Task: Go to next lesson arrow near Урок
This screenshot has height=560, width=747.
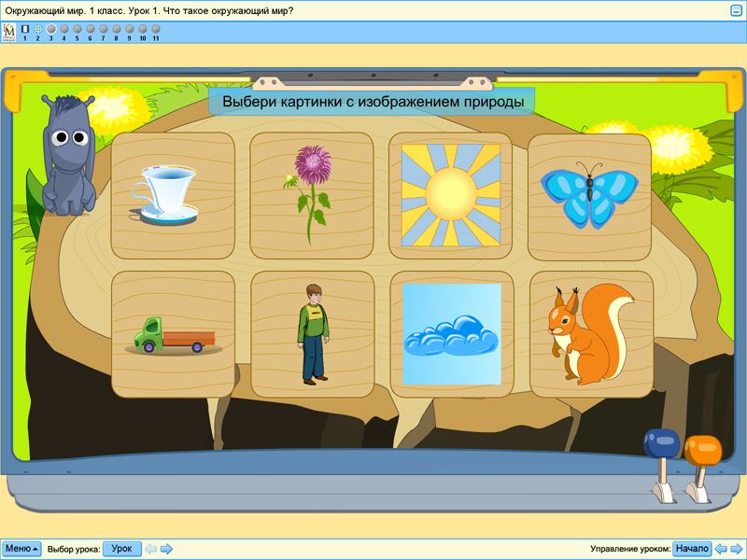Action: [166, 549]
